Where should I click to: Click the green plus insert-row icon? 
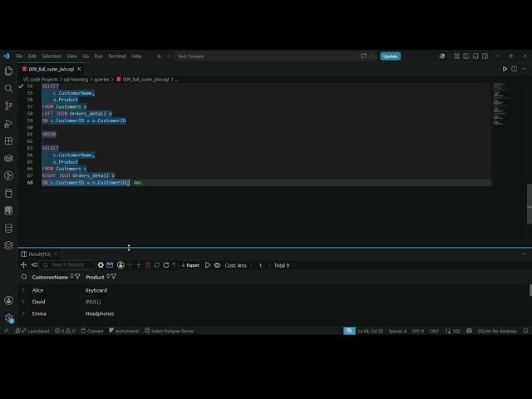(x=130, y=265)
